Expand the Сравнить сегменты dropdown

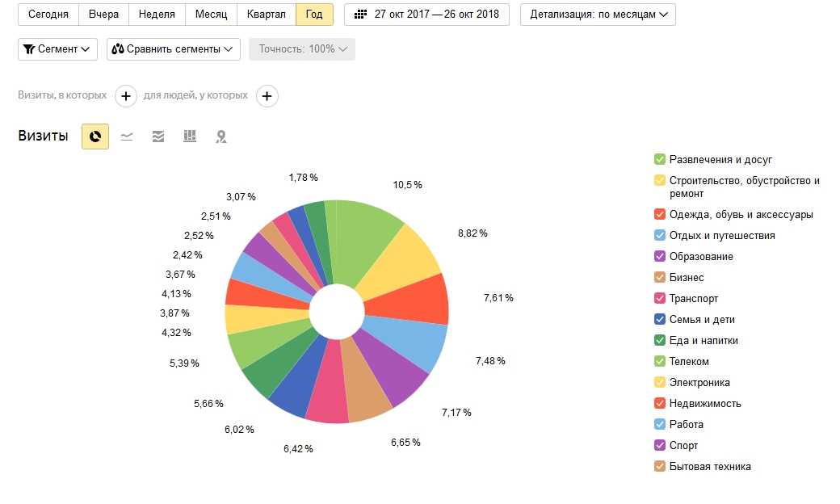(174, 48)
